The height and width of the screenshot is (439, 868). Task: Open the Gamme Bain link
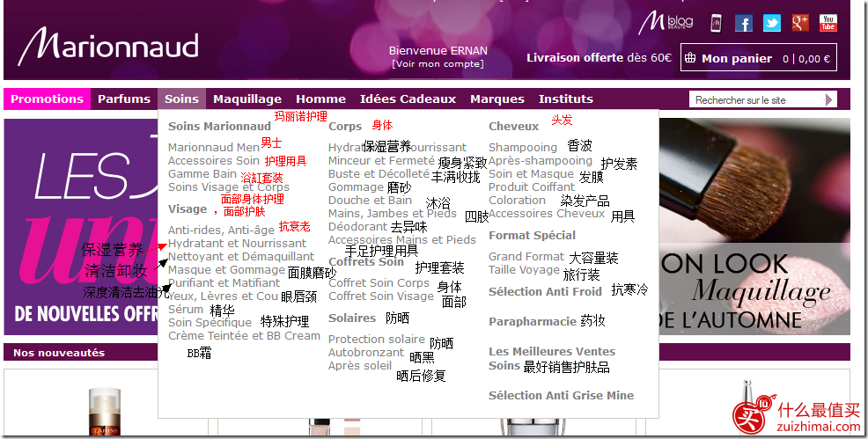(x=202, y=174)
